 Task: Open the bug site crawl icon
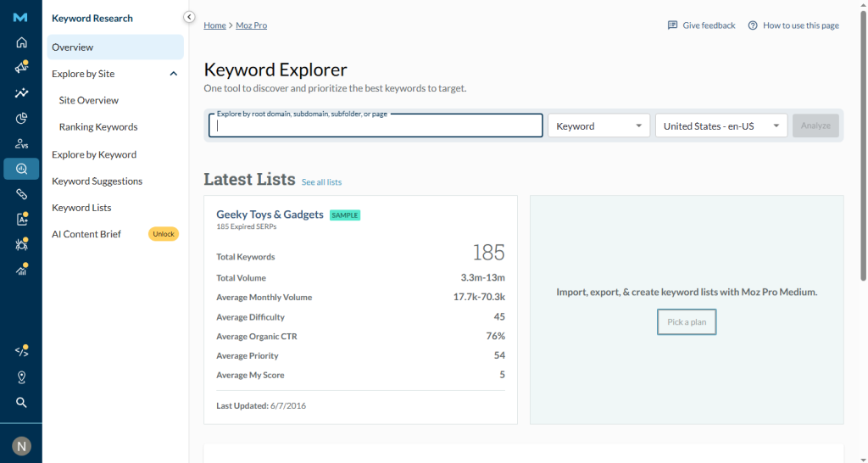(21, 244)
